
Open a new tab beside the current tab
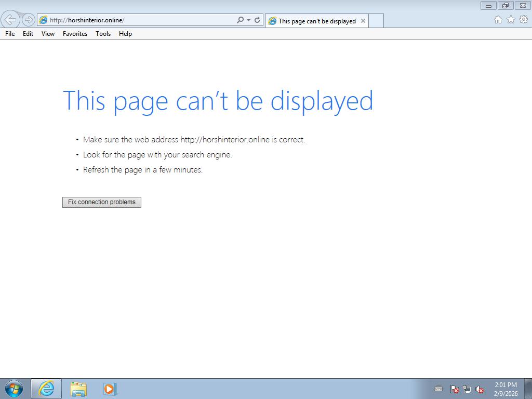point(376,21)
